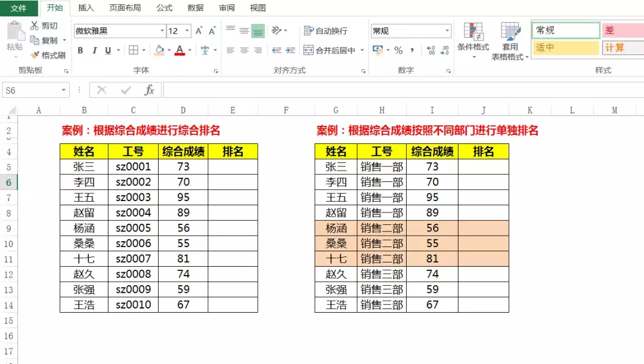The width and height of the screenshot is (644, 364).
Task: Open the Name Box dropdown arrow
Action: click(64, 90)
